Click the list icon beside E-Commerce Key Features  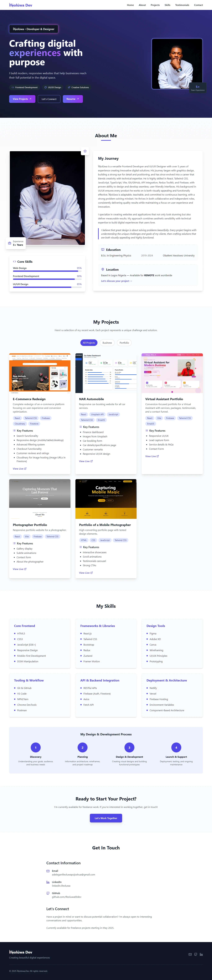point(14,431)
